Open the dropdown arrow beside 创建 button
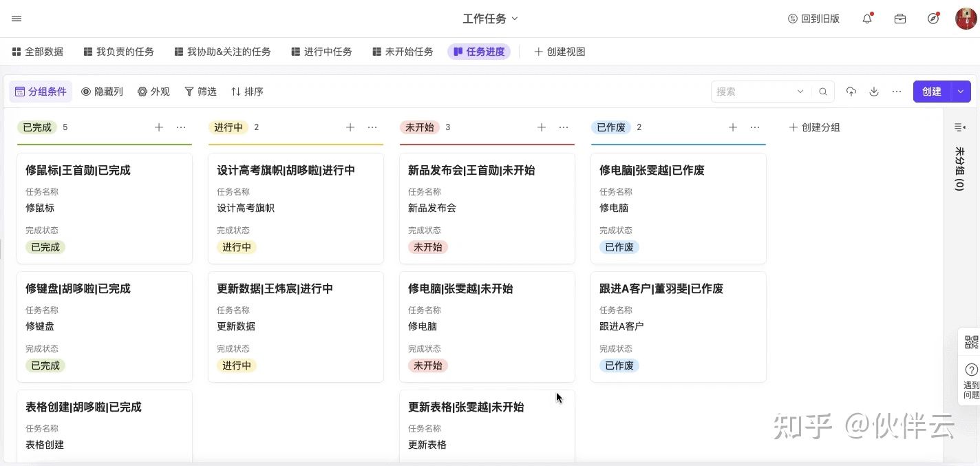This screenshot has height=466, width=980. [961, 92]
